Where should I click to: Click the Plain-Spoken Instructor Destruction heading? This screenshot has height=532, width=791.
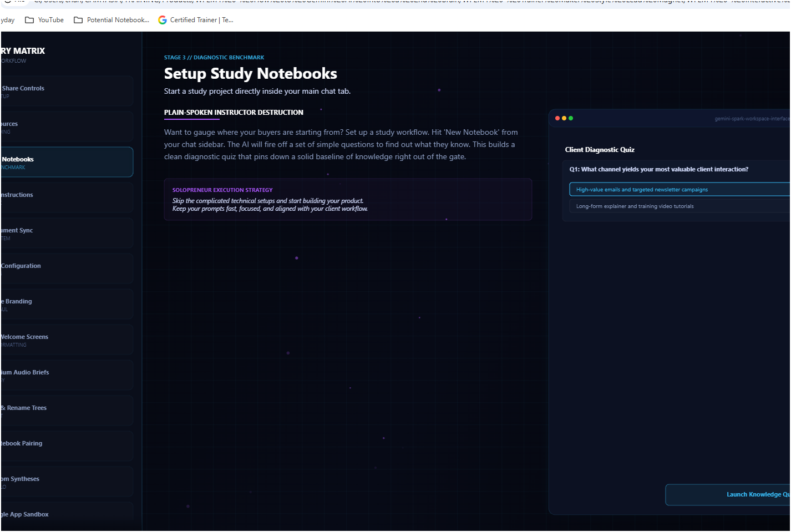coord(234,113)
